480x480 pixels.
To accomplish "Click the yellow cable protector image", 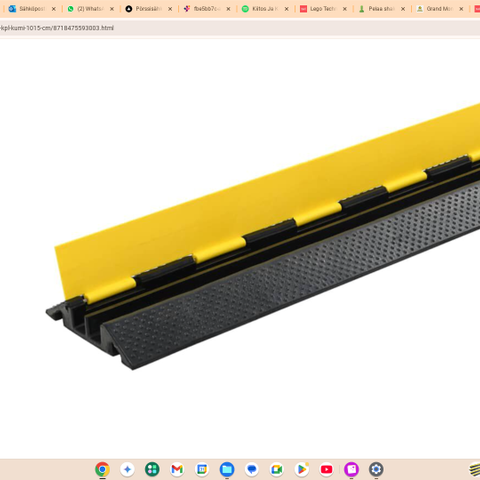I will coord(263,237).
